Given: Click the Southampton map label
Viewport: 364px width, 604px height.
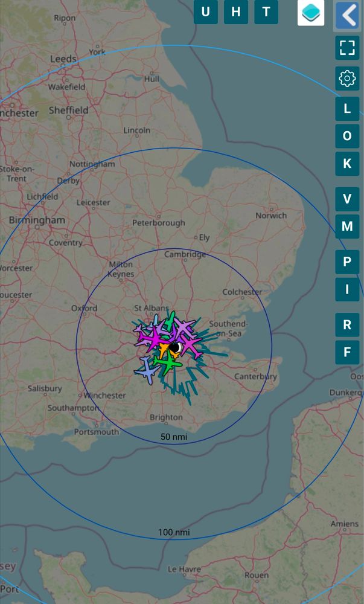Looking at the screenshot, I should pos(73,408).
